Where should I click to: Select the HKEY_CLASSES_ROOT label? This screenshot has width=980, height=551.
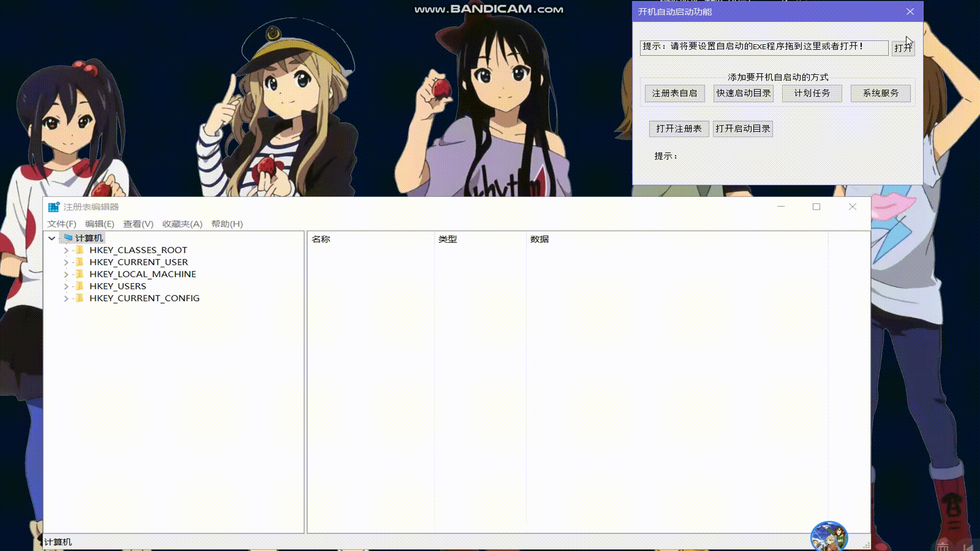point(138,250)
